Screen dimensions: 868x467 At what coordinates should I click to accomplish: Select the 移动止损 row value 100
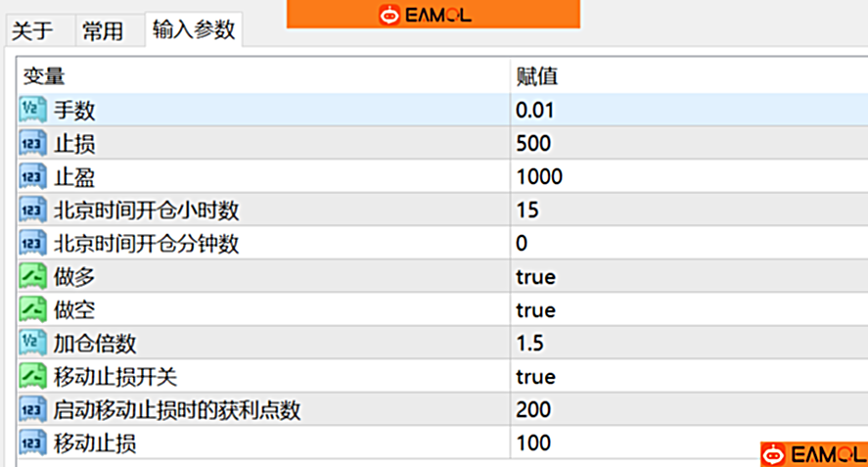click(x=533, y=444)
